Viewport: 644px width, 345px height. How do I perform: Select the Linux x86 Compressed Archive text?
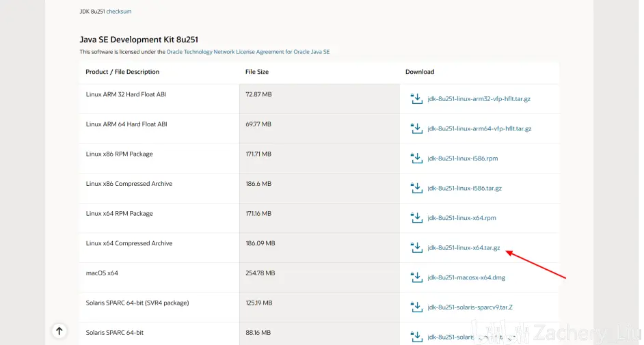(x=129, y=184)
